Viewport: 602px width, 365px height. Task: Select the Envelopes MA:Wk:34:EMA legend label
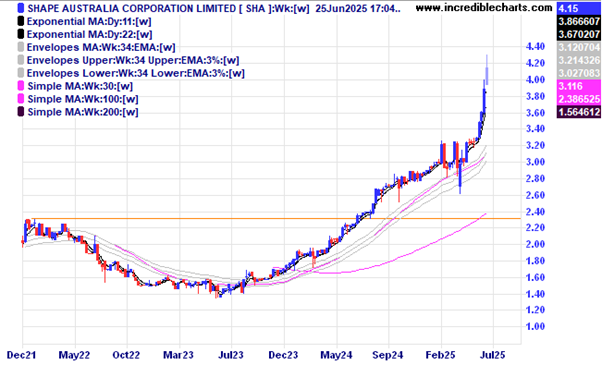click(101, 48)
